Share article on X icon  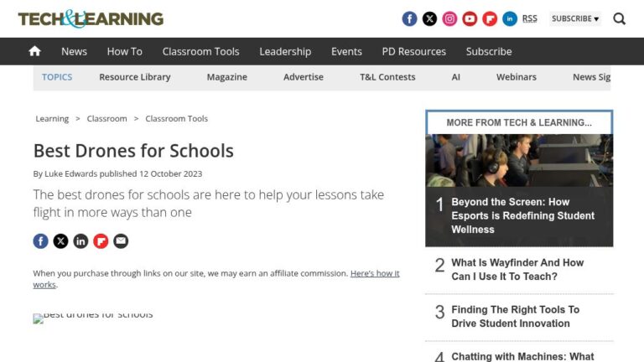60,241
